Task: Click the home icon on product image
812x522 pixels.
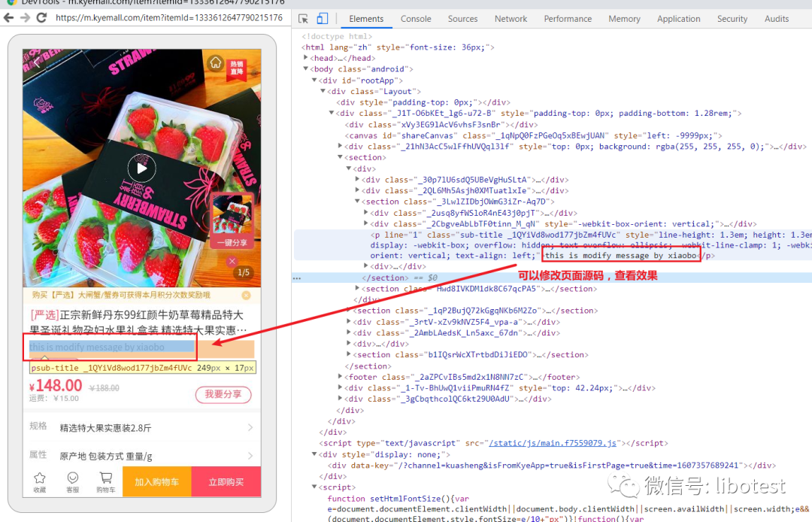Action: coord(216,63)
